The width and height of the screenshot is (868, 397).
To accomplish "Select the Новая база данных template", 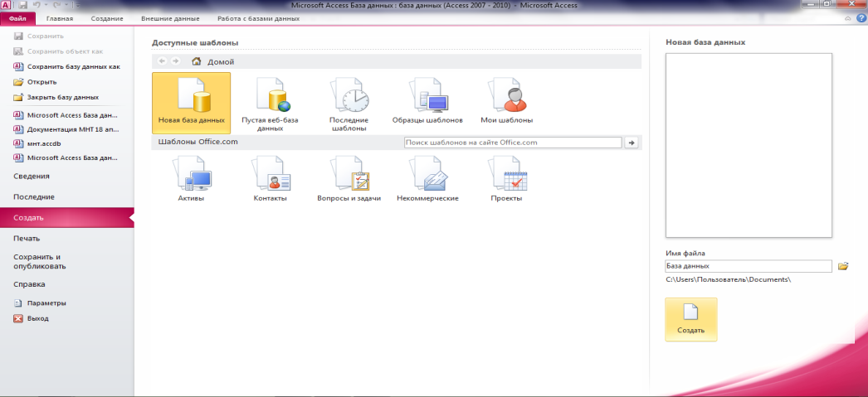I will (191, 103).
